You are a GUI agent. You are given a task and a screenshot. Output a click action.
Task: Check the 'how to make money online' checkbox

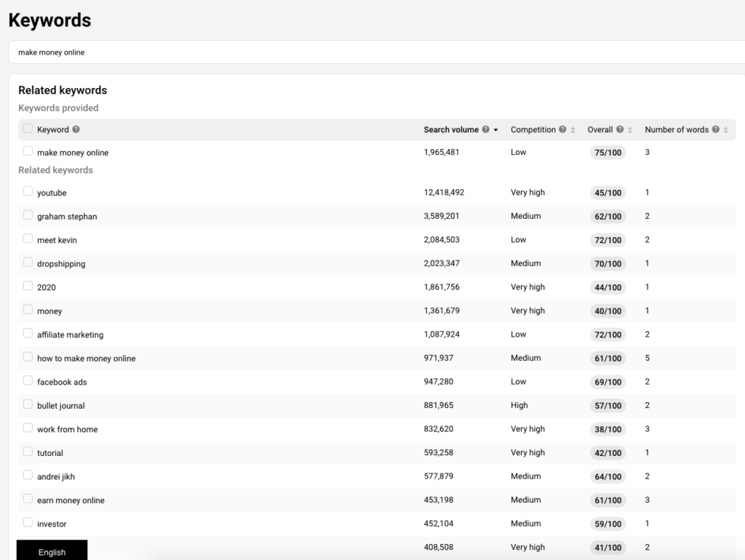pyautogui.click(x=28, y=356)
